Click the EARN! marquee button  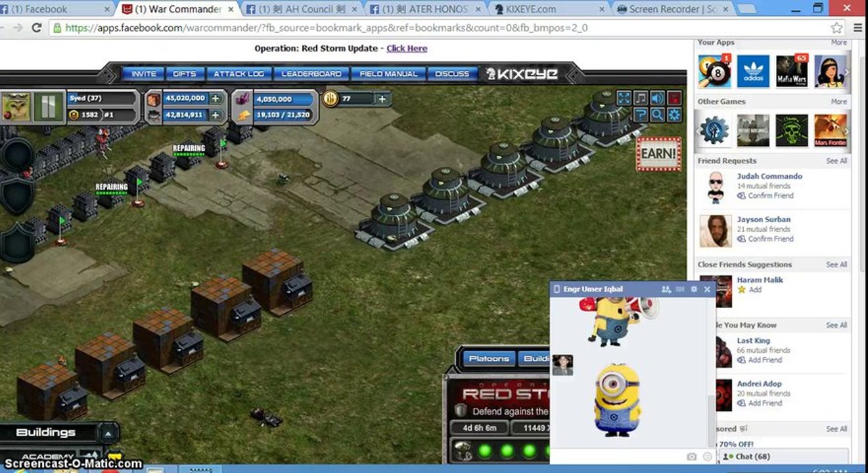point(658,154)
